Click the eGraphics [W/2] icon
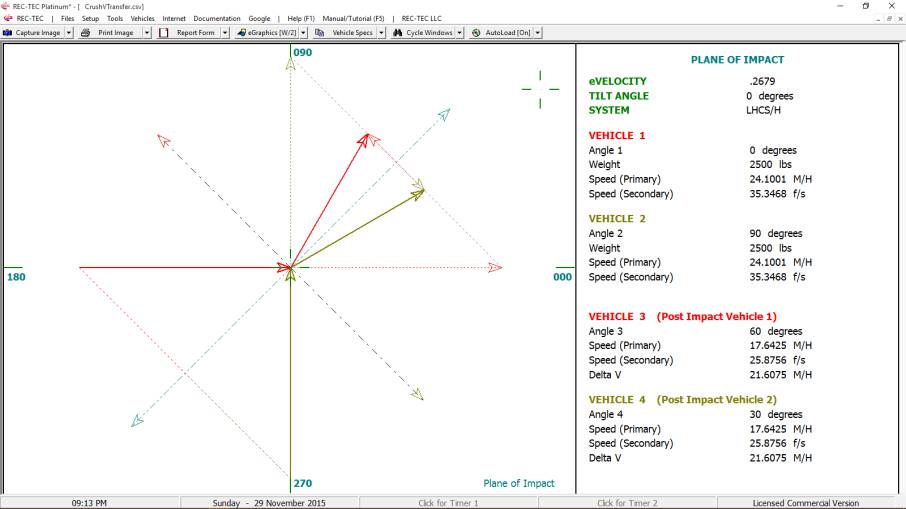906x509 pixels. coord(241,33)
